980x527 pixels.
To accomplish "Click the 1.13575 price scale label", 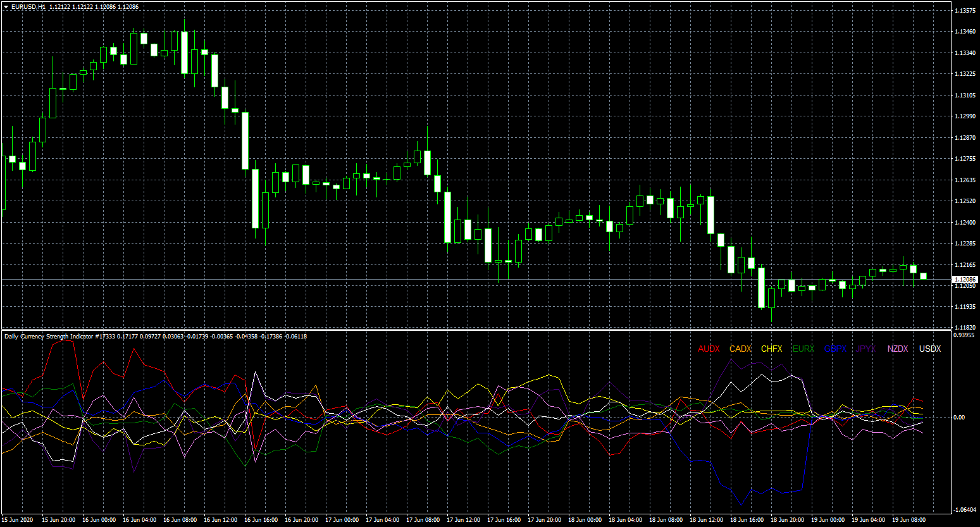I will pyautogui.click(x=965, y=11).
